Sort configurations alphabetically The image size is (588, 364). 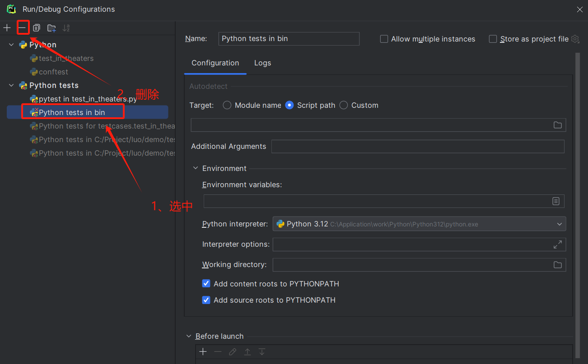[x=66, y=28]
